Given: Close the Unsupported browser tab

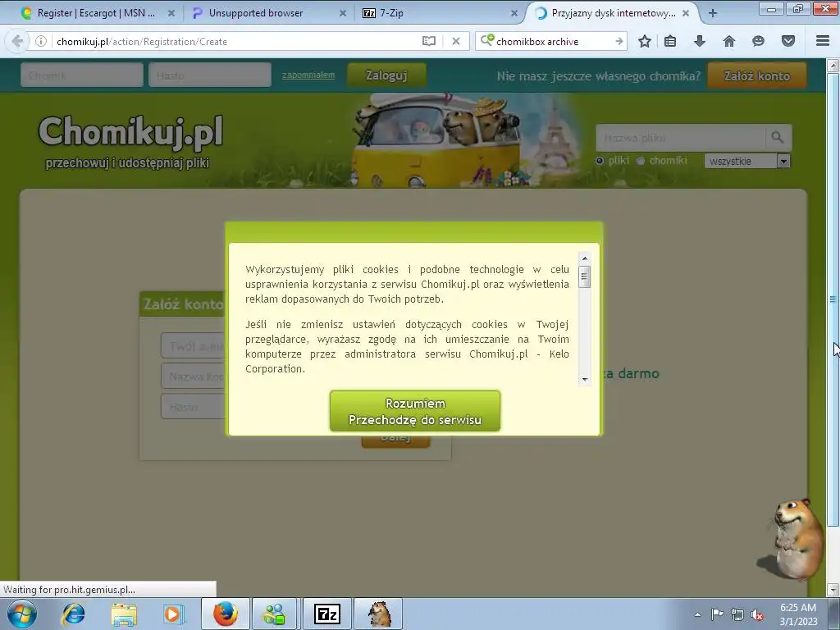Looking at the screenshot, I should click(343, 13).
